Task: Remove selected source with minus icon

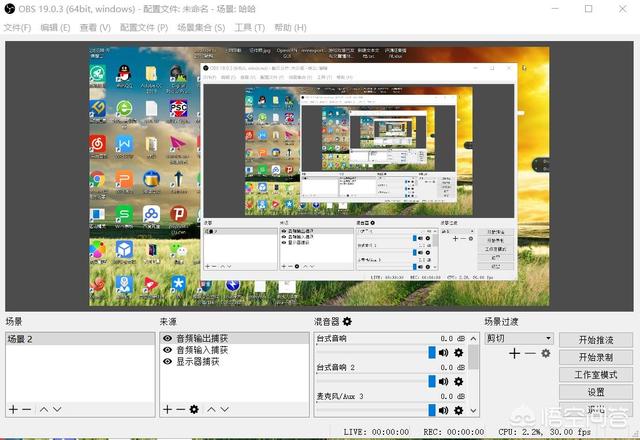Action: tap(180, 409)
